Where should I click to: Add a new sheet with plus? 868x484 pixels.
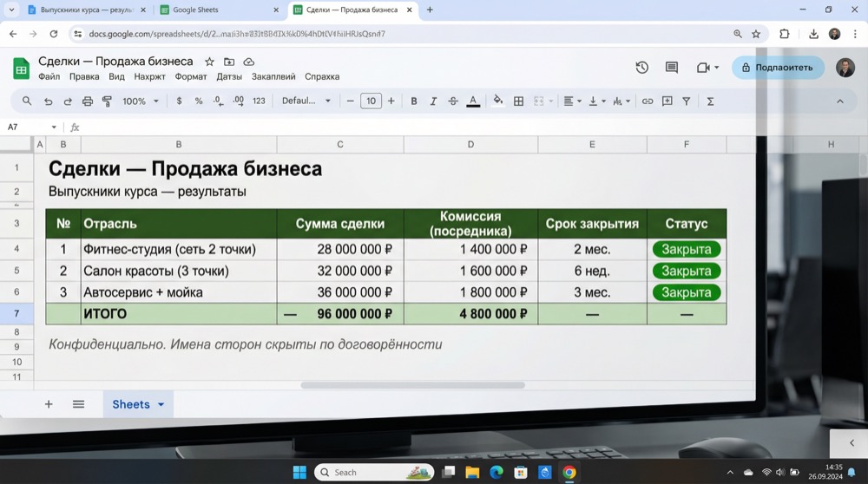coord(49,404)
